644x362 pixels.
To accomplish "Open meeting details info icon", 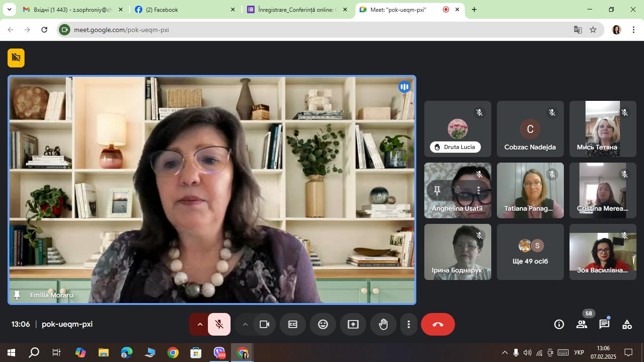I will [559, 324].
